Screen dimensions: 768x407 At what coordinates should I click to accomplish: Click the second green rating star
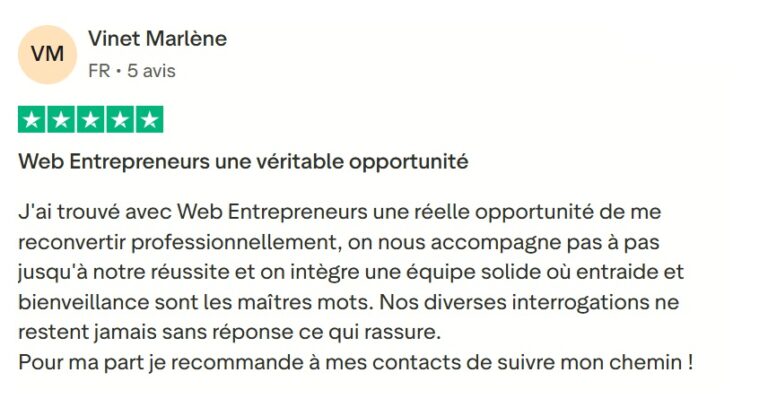(x=62, y=120)
